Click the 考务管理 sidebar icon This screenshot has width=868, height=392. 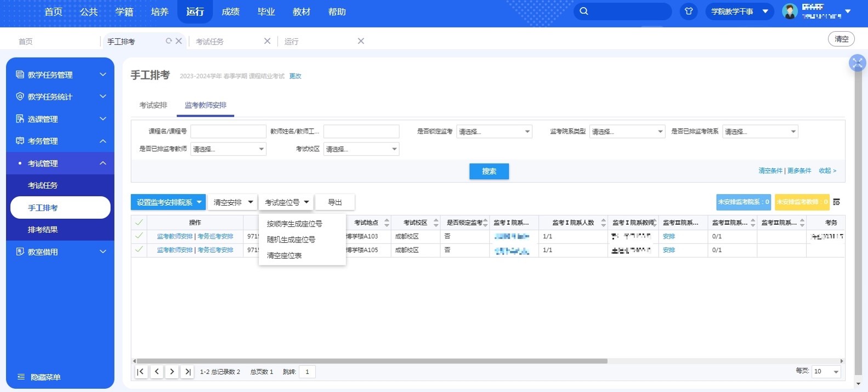20,141
